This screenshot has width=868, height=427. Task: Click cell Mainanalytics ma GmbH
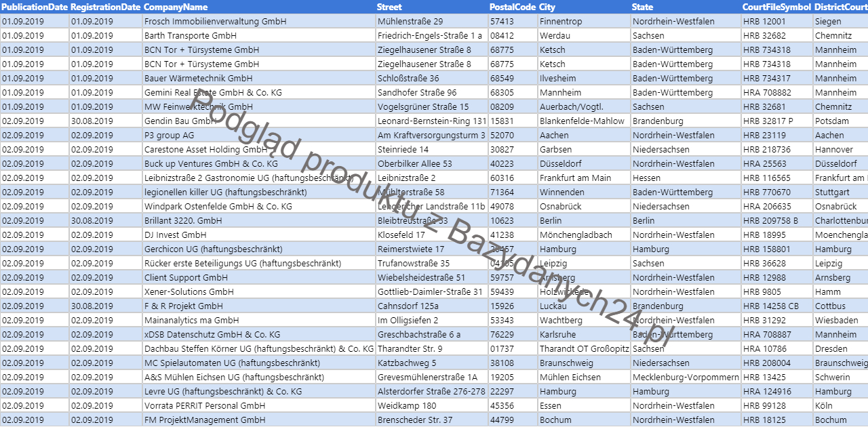259,320
